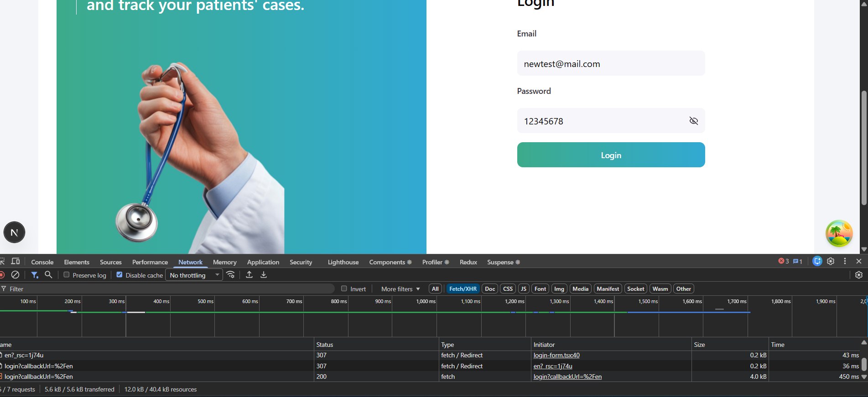
Task: Open DevTools main settings gear
Action: [x=831, y=262]
